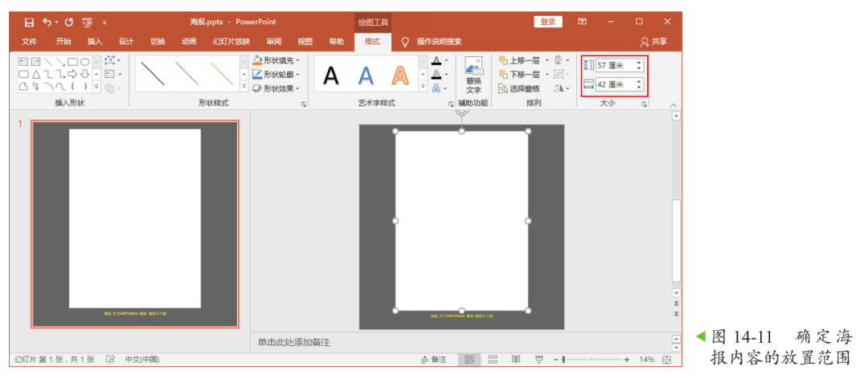Image resolution: width=868 pixels, height=383 pixels.
Task: Expand the shape styles gallery more button
Action: (x=244, y=87)
